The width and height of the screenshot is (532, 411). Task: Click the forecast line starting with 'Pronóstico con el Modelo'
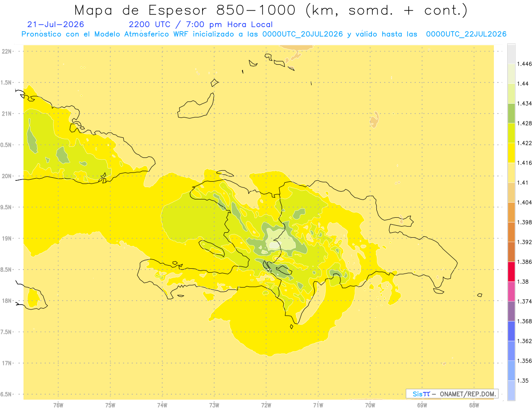(264, 34)
